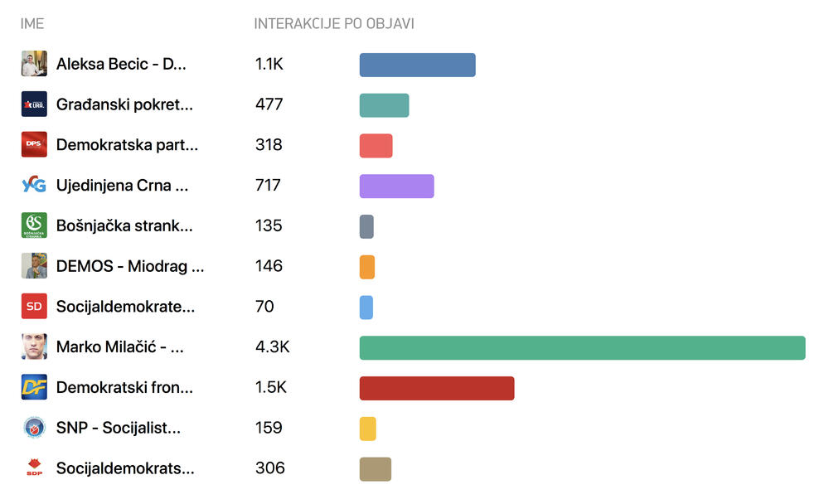Open the Aleksa Becic page name
The width and height of the screenshot is (829, 504).
pyautogui.click(x=121, y=64)
